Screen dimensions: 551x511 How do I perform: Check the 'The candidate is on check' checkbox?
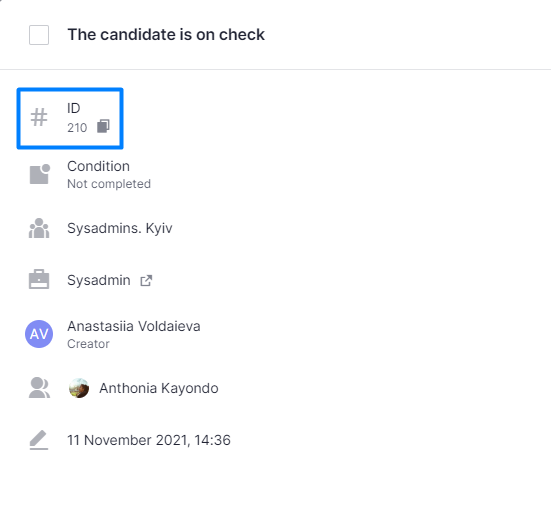coord(39,35)
